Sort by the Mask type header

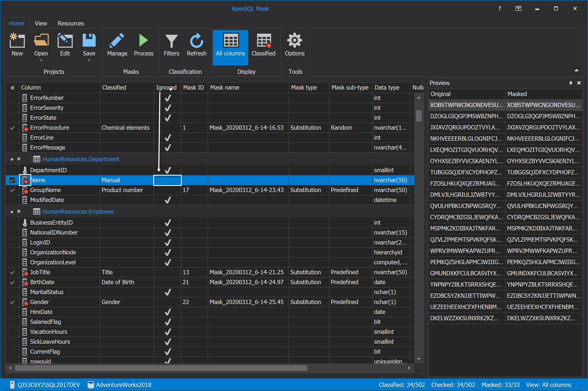[309, 88]
